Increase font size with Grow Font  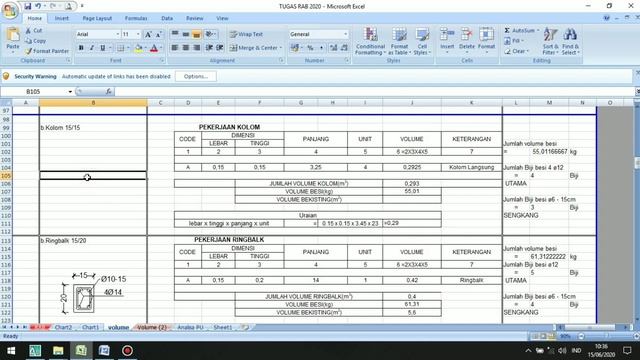click(x=148, y=34)
